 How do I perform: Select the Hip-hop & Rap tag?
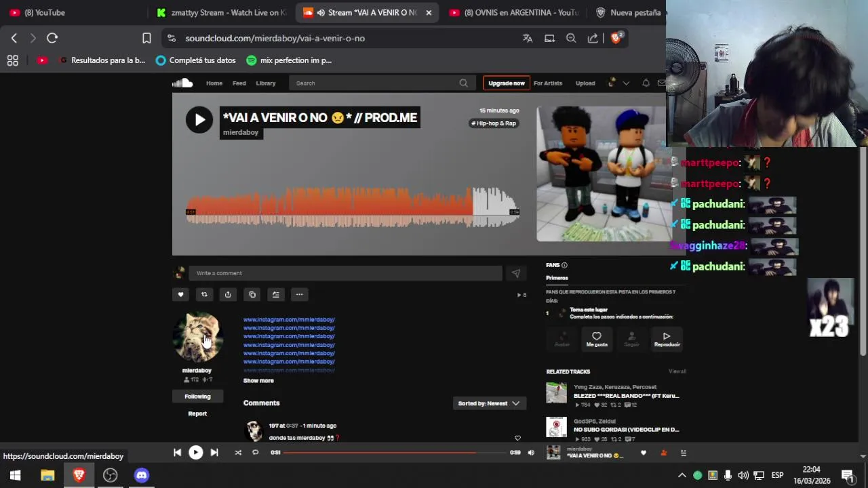[494, 123]
